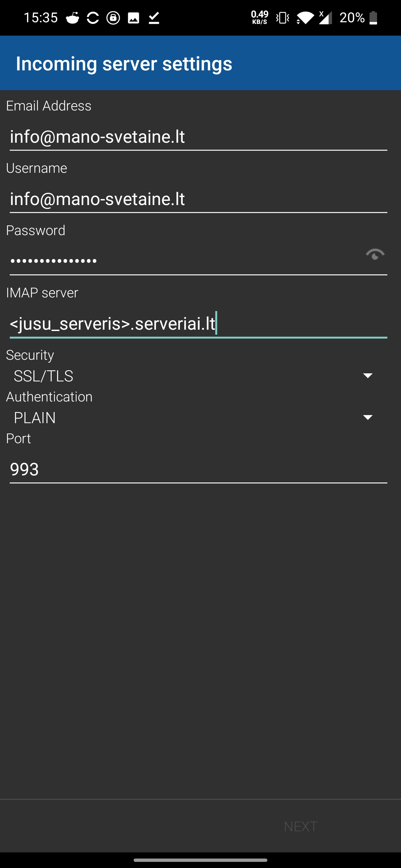Expand Security dropdown arrow
Screen dimensions: 401x868
pyautogui.click(x=368, y=376)
